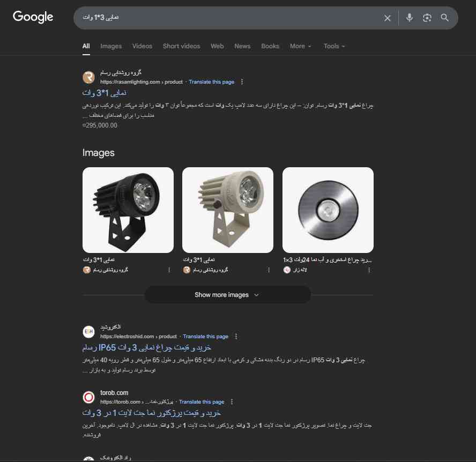The height and width of the screenshot is (462, 476).
Task: Click the Google logo
Action: pos(33,17)
